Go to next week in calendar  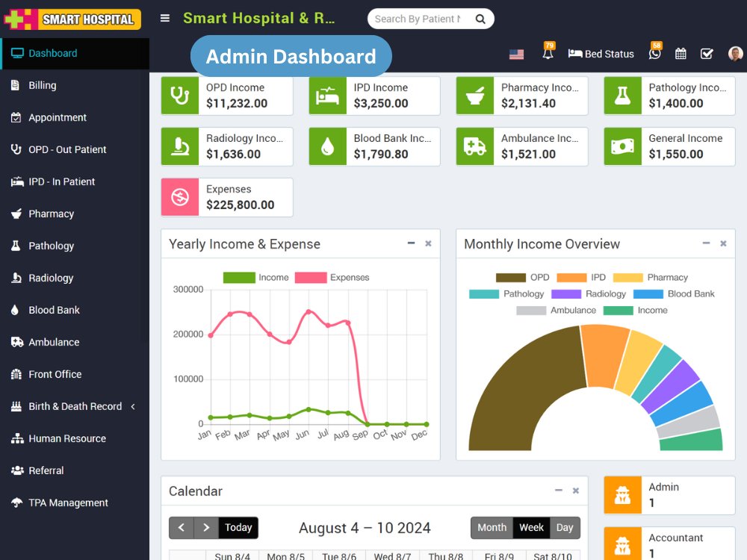point(206,528)
